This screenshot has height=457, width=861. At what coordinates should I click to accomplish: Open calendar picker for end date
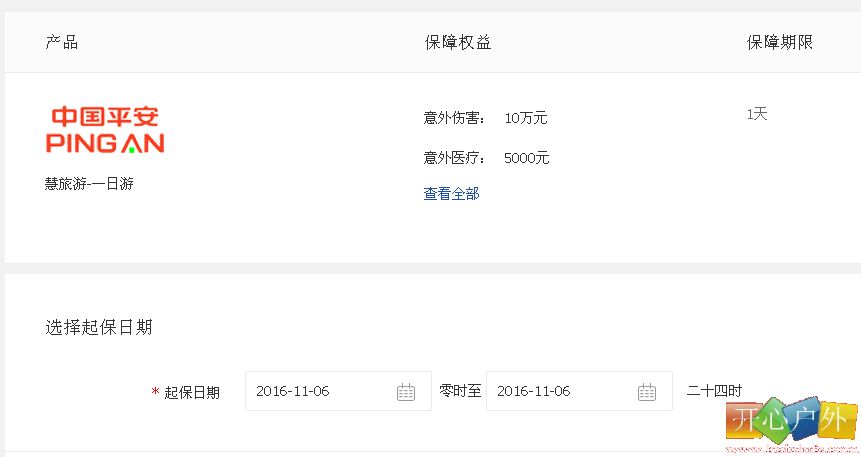coord(647,392)
